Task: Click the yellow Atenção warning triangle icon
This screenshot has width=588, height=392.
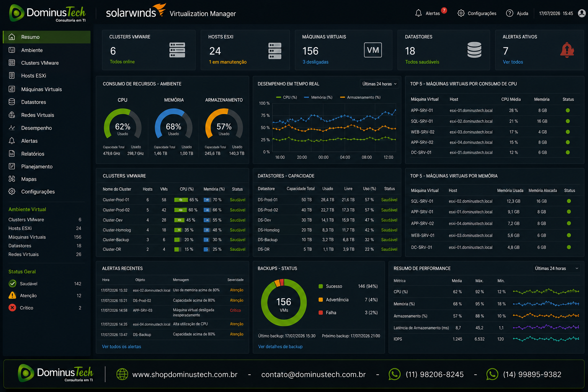Action: click(12, 296)
